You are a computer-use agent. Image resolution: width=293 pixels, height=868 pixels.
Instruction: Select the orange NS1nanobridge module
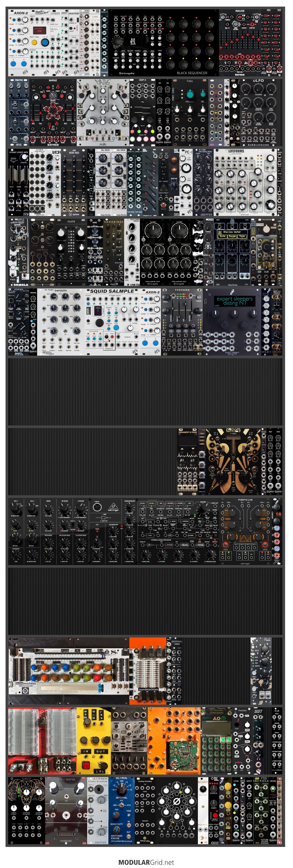point(148,670)
